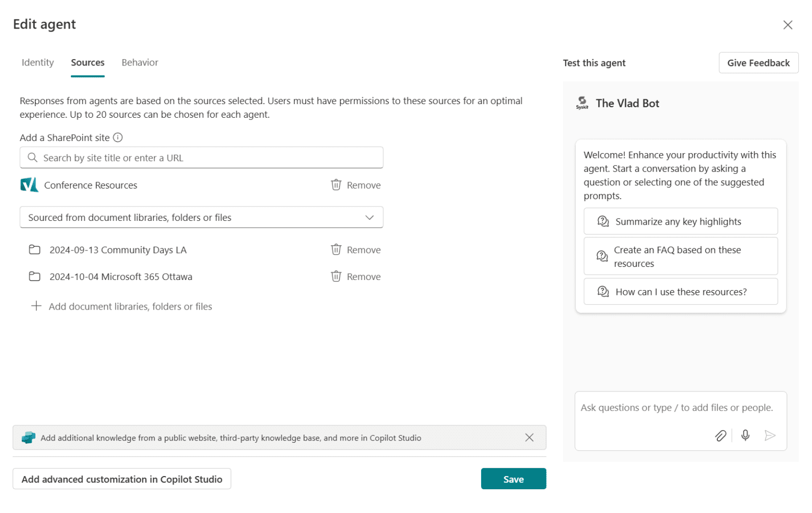Click the send message arrow icon
Screen dimensions: 812x513
pos(770,435)
